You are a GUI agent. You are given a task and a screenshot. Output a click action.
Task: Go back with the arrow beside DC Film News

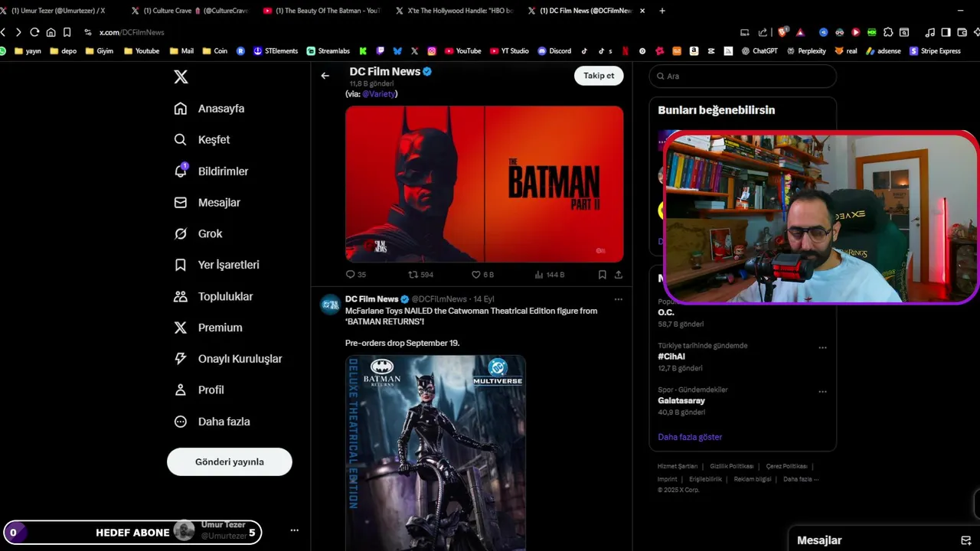(325, 76)
